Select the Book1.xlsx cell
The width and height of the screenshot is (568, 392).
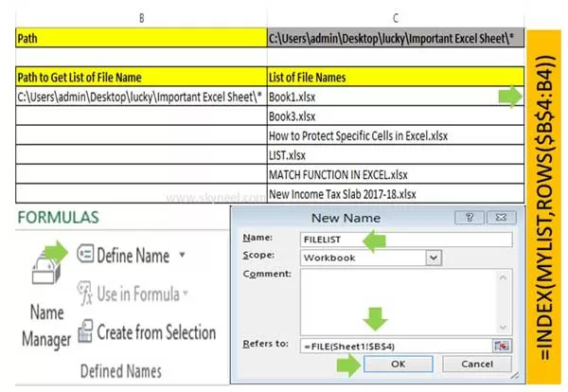point(396,97)
